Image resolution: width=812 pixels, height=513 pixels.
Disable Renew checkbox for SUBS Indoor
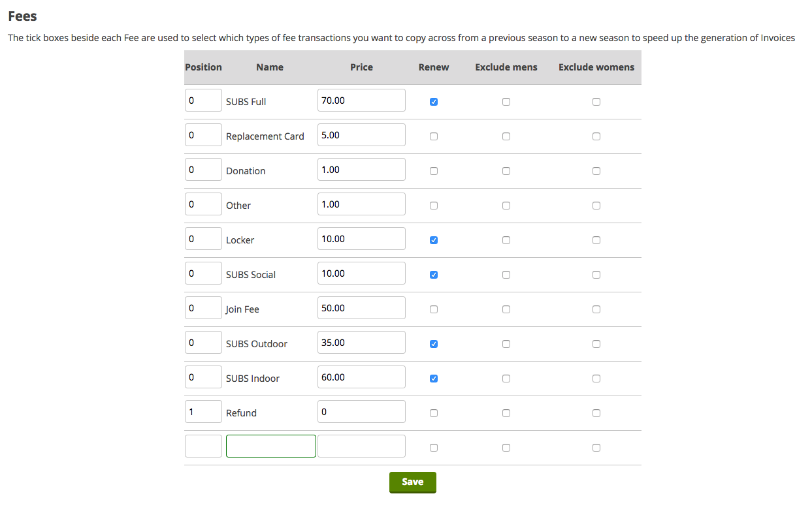(x=434, y=378)
